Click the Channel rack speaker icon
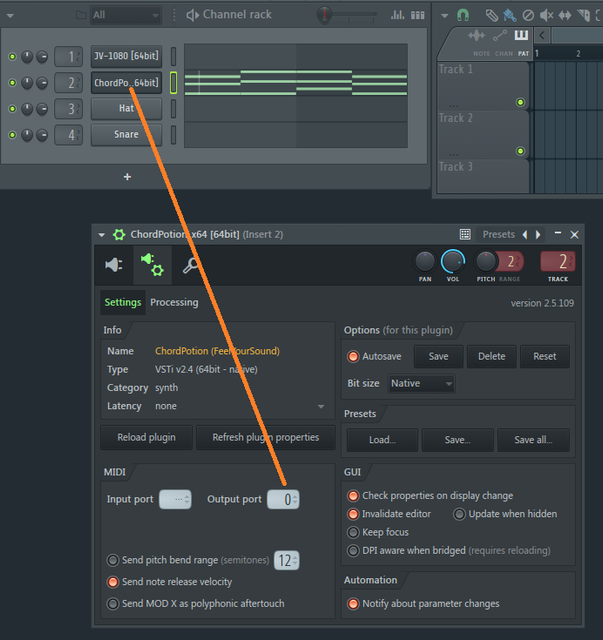Viewport: 603px width, 640px height. click(192, 15)
